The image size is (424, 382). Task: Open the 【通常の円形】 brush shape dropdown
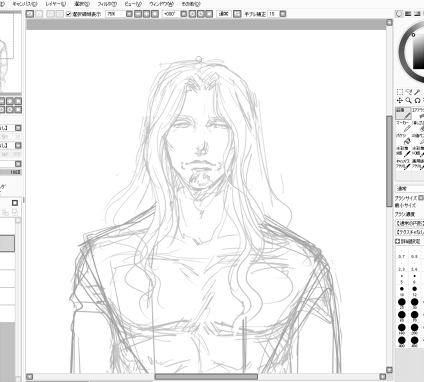click(x=410, y=223)
